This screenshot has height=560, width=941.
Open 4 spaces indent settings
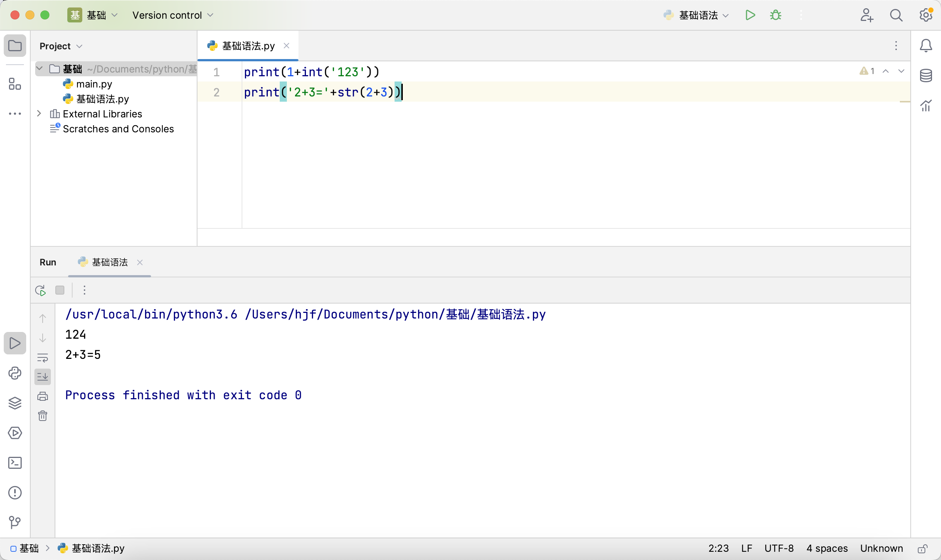click(827, 548)
